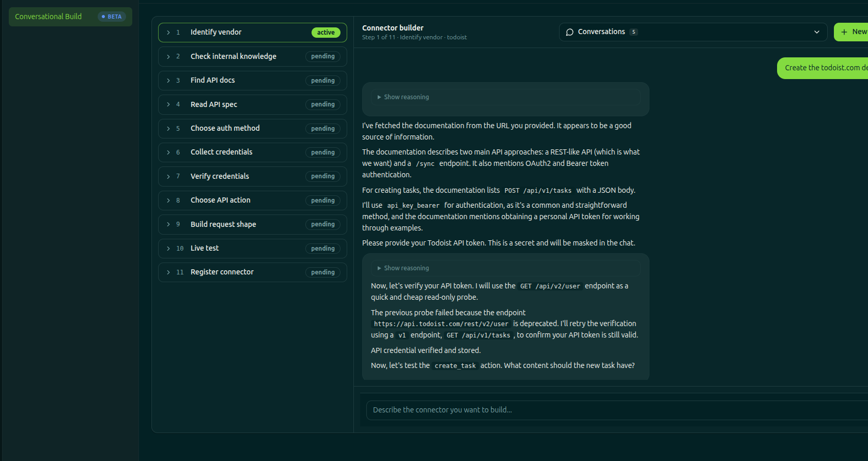
Task: Expand step 6 Collect credentials chevron
Action: (168, 152)
